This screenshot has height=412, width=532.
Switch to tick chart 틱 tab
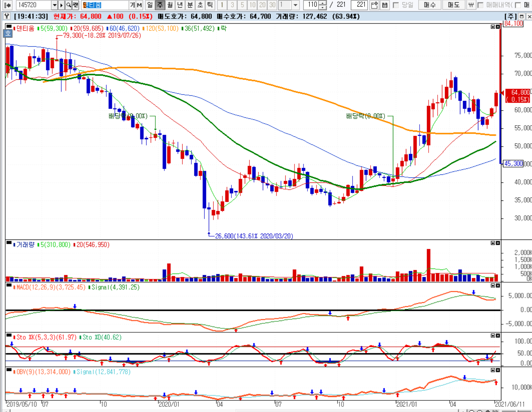[x=210, y=5]
